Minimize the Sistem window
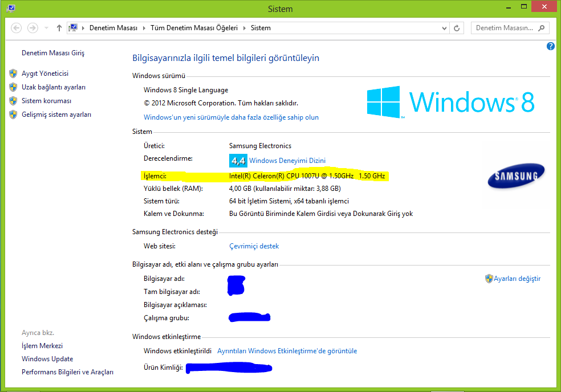Viewport: 561px width, 392px height. click(509, 7)
